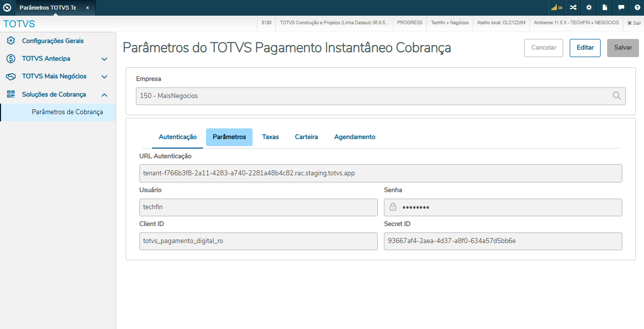Click the URL Autenticação label
The height and width of the screenshot is (329, 644).
165,156
